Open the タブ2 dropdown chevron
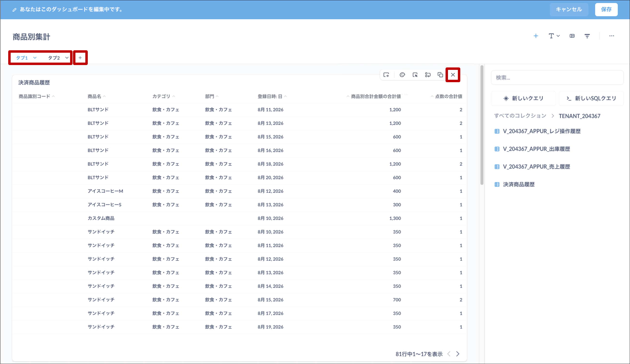Image resolution: width=630 pixels, height=364 pixels. (67, 58)
